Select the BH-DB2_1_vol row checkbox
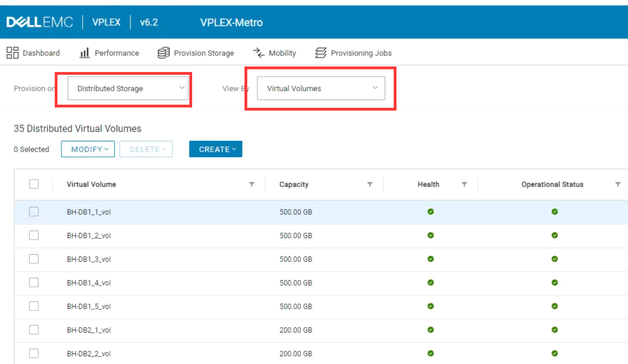This screenshot has height=364, width=628. point(34,330)
